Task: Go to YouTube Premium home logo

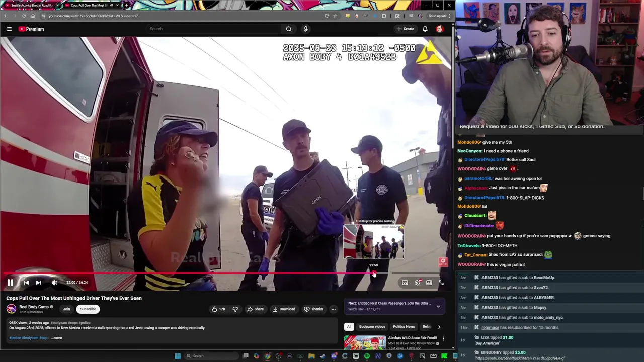Action: tap(31, 29)
